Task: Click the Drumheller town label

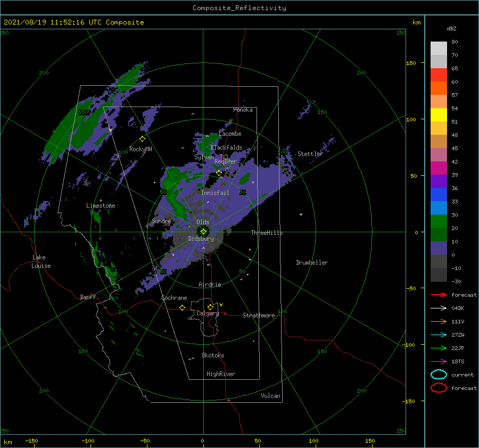Action: tap(312, 263)
